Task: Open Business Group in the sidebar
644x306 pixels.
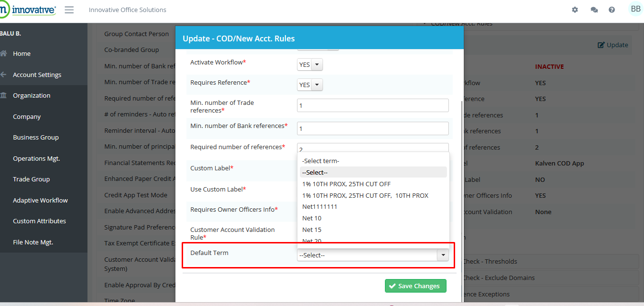Action: pyautogui.click(x=36, y=137)
